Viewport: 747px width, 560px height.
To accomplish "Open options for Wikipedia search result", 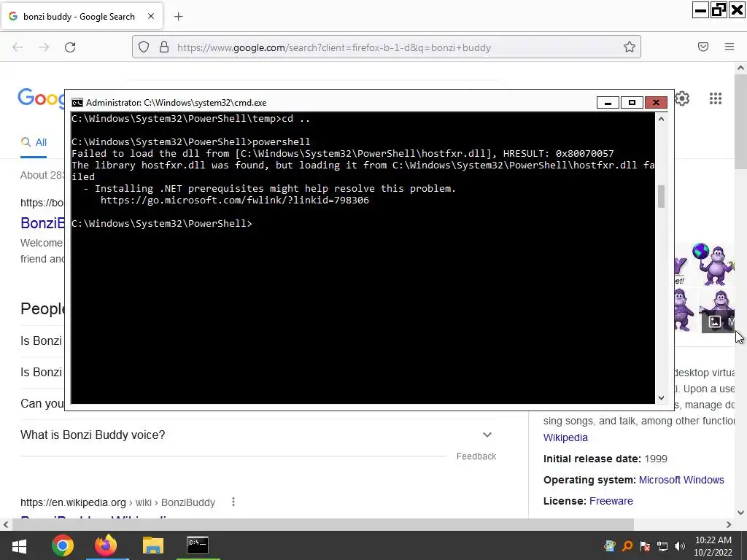I will point(233,502).
